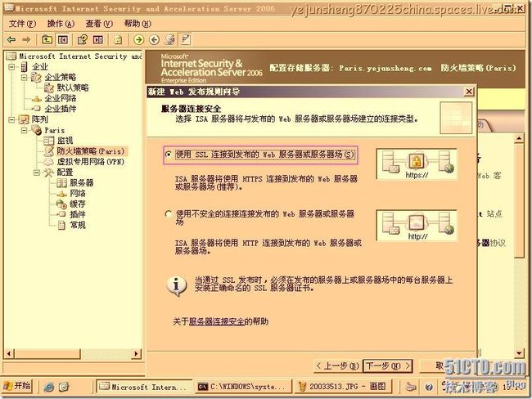
Task: Click the second quick launch icon in taskbar
Action: pyautogui.click(x=64, y=387)
